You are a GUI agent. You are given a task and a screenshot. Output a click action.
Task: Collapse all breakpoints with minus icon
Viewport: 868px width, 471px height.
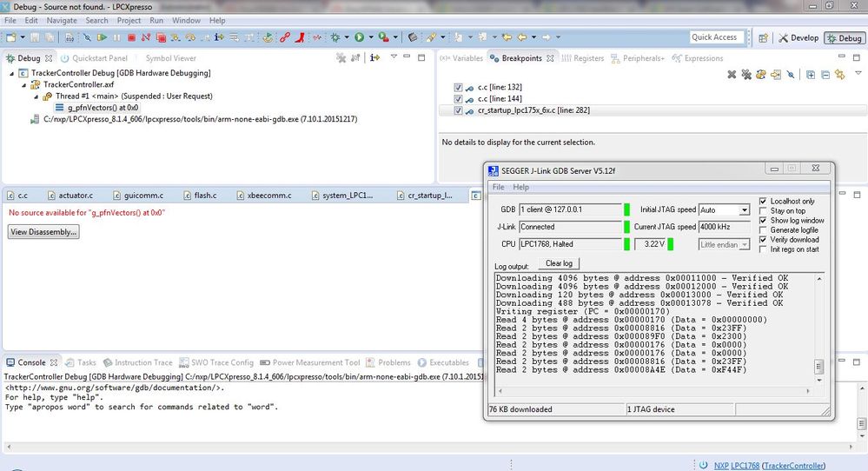(x=825, y=74)
